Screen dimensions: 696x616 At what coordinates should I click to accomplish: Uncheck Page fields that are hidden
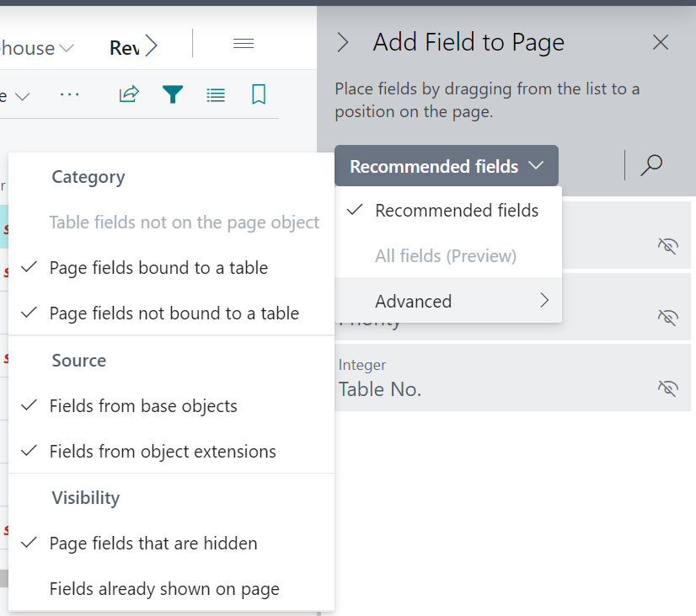tap(153, 544)
